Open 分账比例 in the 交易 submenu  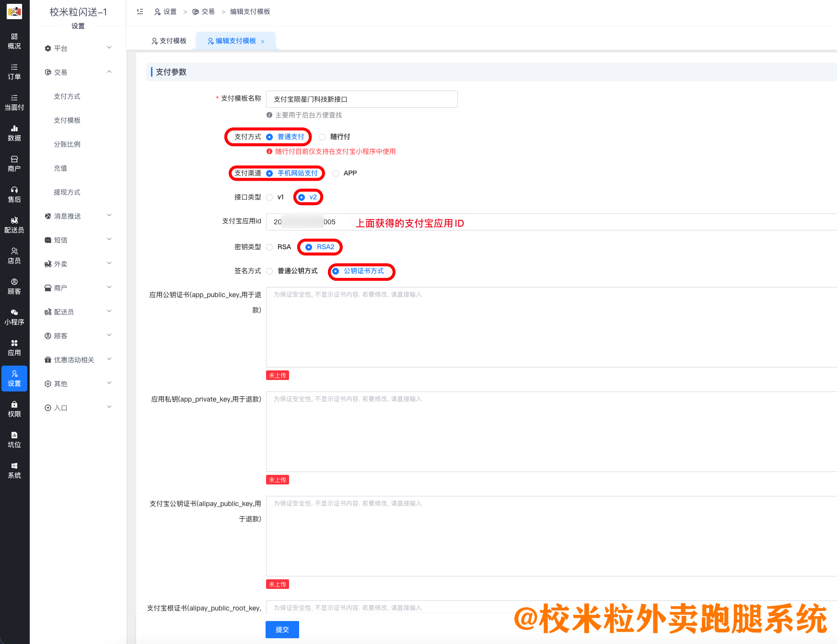(x=67, y=144)
